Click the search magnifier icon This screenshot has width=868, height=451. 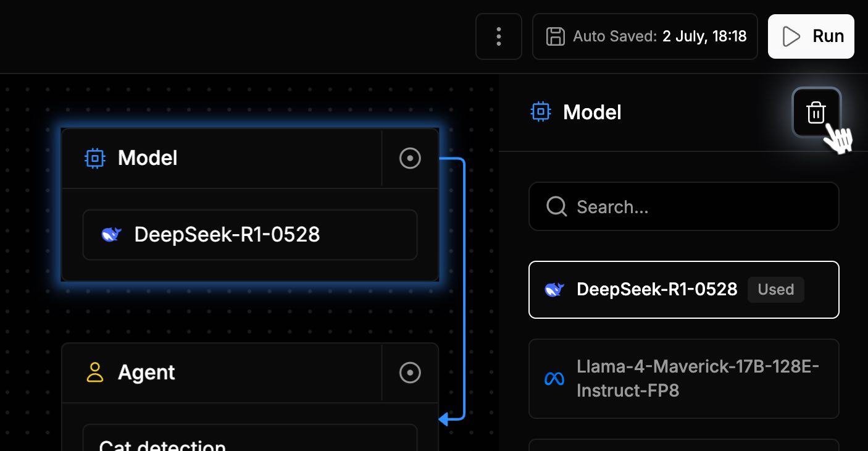[x=557, y=206]
